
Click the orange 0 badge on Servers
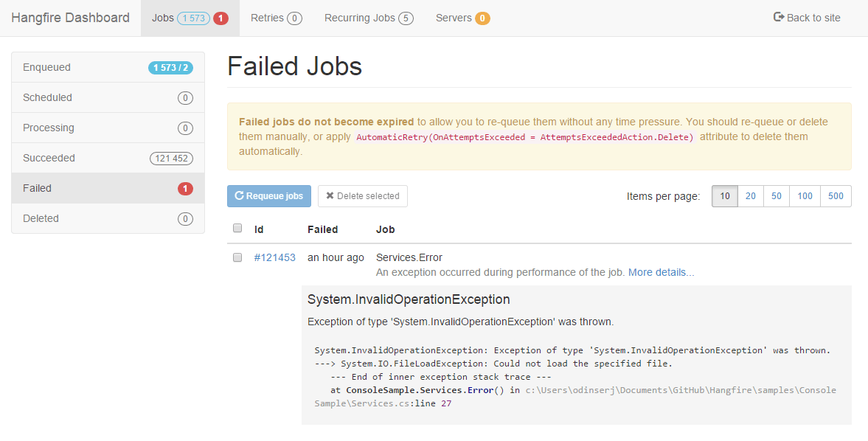pos(482,18)
